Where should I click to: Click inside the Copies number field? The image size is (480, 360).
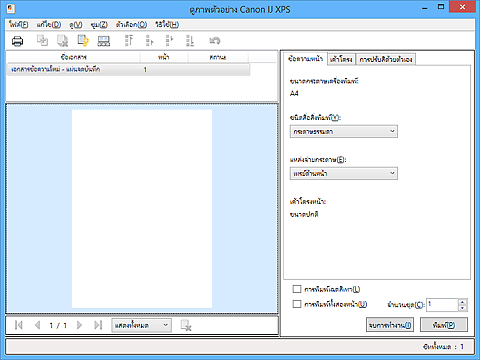(442, 305)
